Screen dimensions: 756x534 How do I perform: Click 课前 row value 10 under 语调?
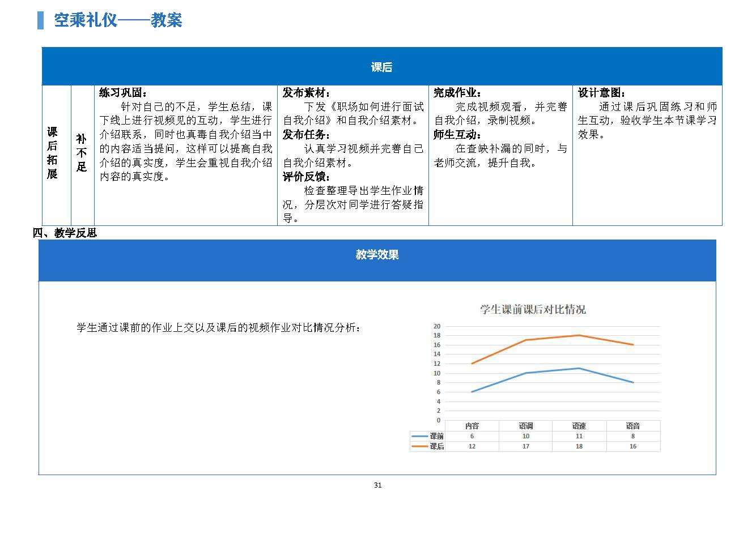526,436
